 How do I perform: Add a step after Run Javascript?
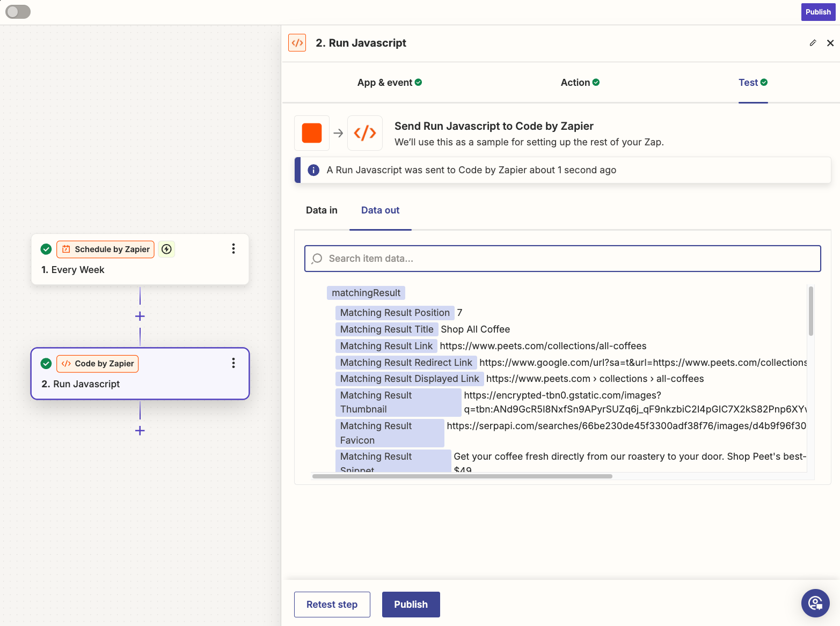pyautogui.click(x=140, y=431)
